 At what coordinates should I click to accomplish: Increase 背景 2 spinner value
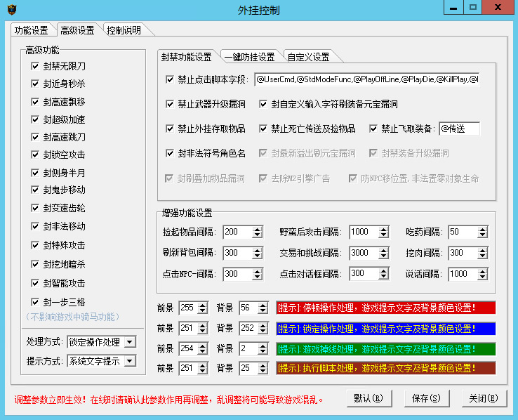263,346
